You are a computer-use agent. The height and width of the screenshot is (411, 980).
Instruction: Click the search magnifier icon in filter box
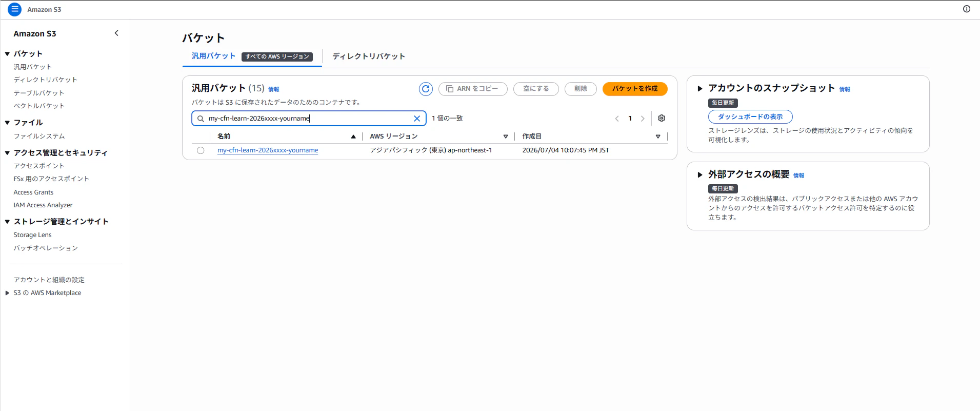(201, 119)
